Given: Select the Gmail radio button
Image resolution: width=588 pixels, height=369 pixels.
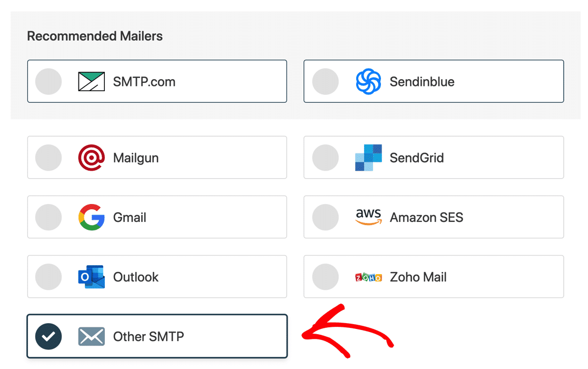Looking at the screenshot, I should tap(48, 217).
